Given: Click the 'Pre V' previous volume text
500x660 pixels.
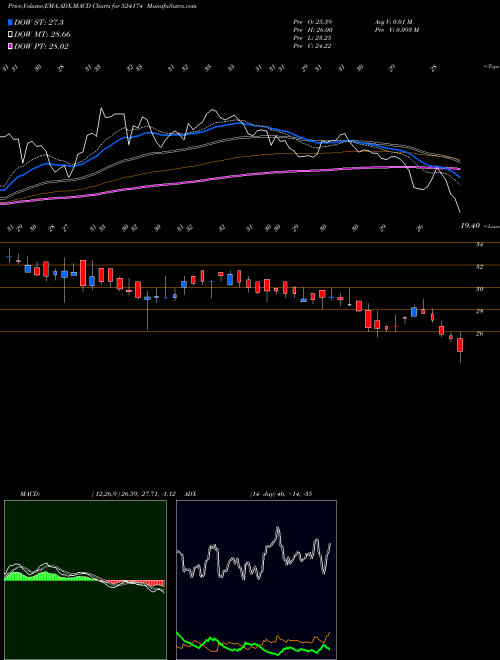Looking at the screenshot, I should (x=397, y=30).
